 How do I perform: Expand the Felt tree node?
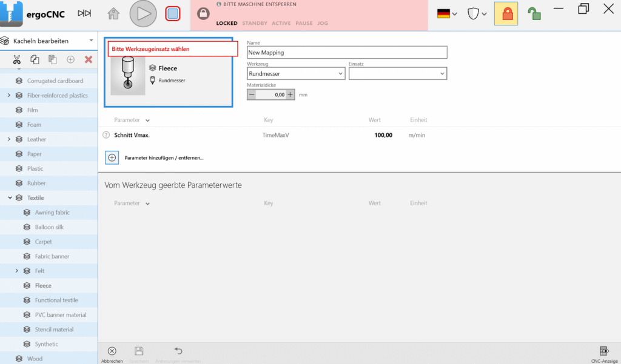[17, 271]
